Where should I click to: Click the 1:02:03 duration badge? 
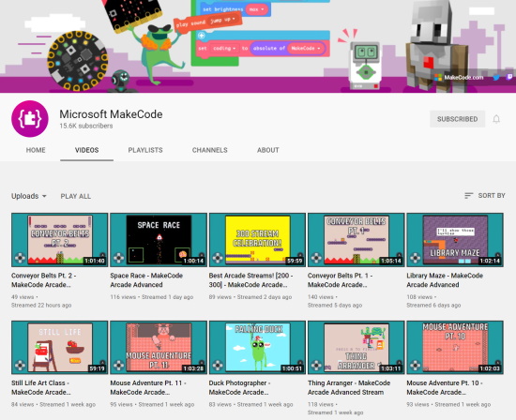[x=490, y=368]
